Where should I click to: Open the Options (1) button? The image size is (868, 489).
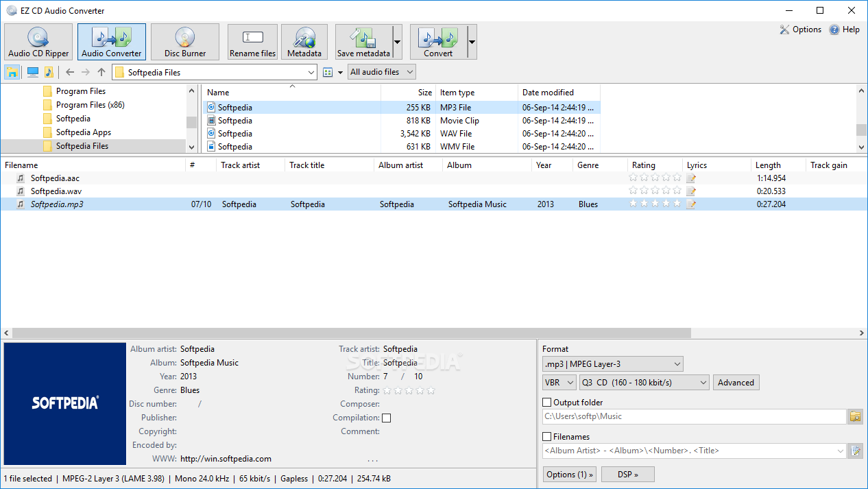click(570, 474)
